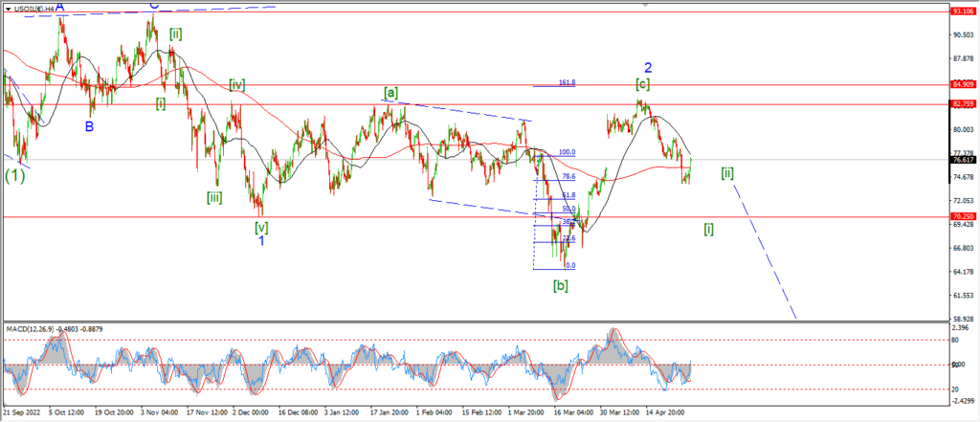Open the chart dropdown arrow beside USOIL

point(8,10)
